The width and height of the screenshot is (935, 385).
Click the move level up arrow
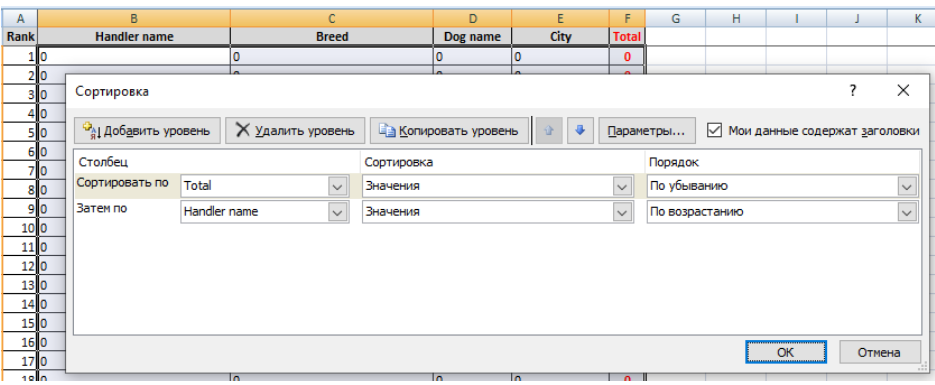pyautogui.click(x=549, y=131)
